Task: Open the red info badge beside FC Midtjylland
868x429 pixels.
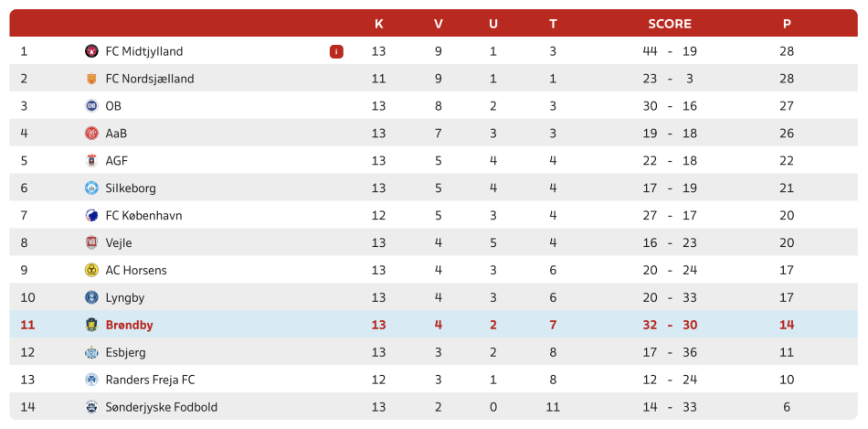Action: [x=336, y=51]
